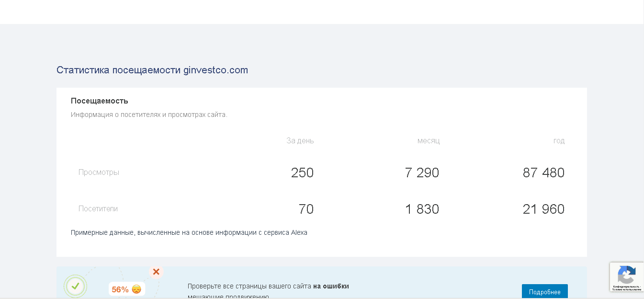644x299 pixels.
Task: Click the yearly visitors value 21 960
Action: (x=543, y=209)
